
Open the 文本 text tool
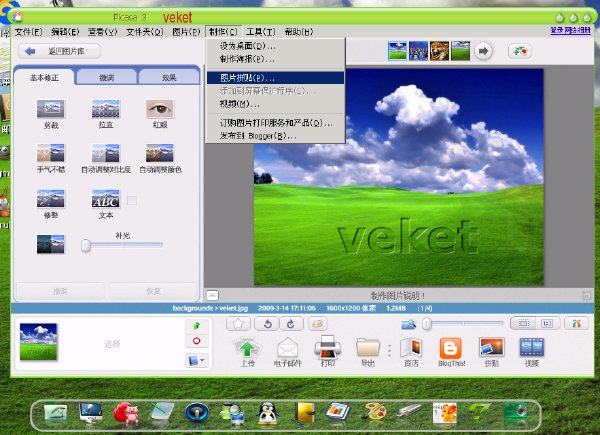(106, 199)
